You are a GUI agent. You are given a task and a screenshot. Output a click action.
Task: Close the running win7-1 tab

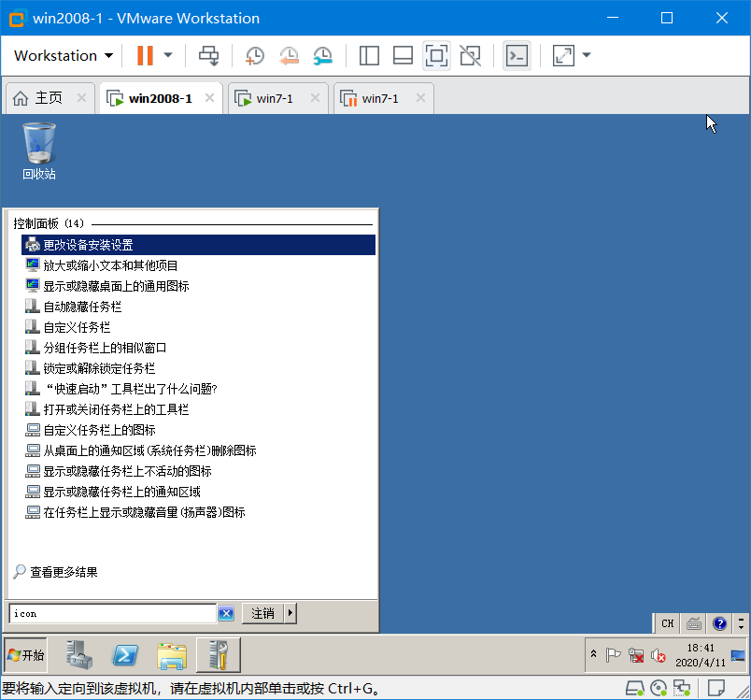pyautogui.click(x=315, y=98)
